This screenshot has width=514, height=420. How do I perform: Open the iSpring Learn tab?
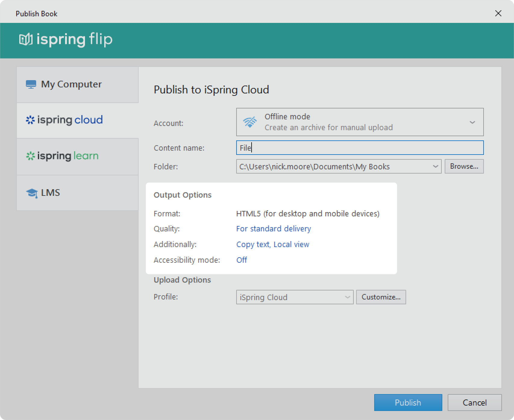click(77, 157)
